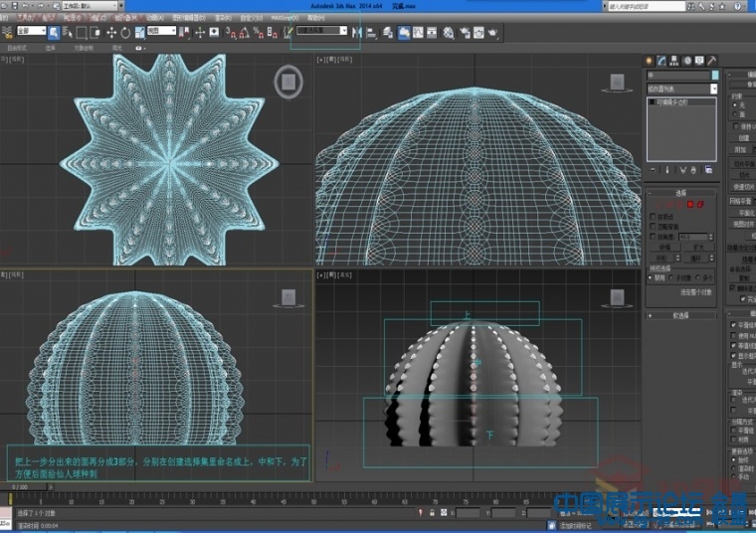Enable the 忽略背面 checkbox

(653, 227)
